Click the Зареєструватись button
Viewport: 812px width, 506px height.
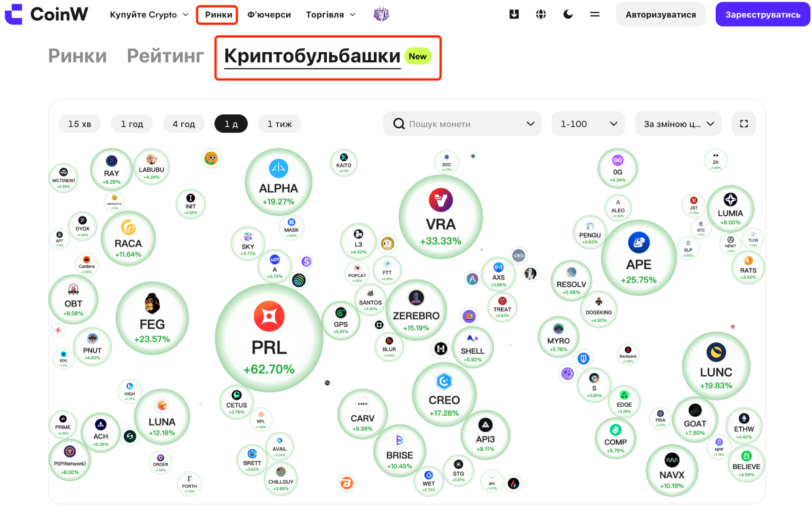(x=763, y=14)
